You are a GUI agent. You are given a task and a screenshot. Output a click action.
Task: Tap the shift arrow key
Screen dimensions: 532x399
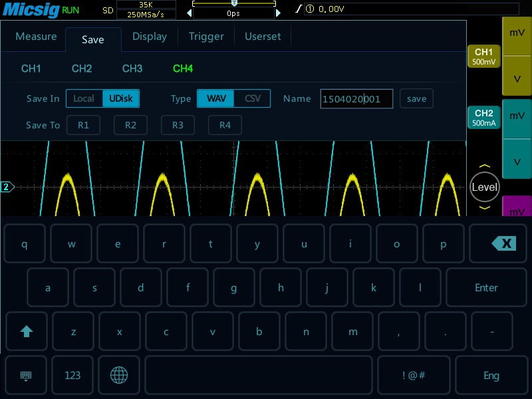pos(27,331)
